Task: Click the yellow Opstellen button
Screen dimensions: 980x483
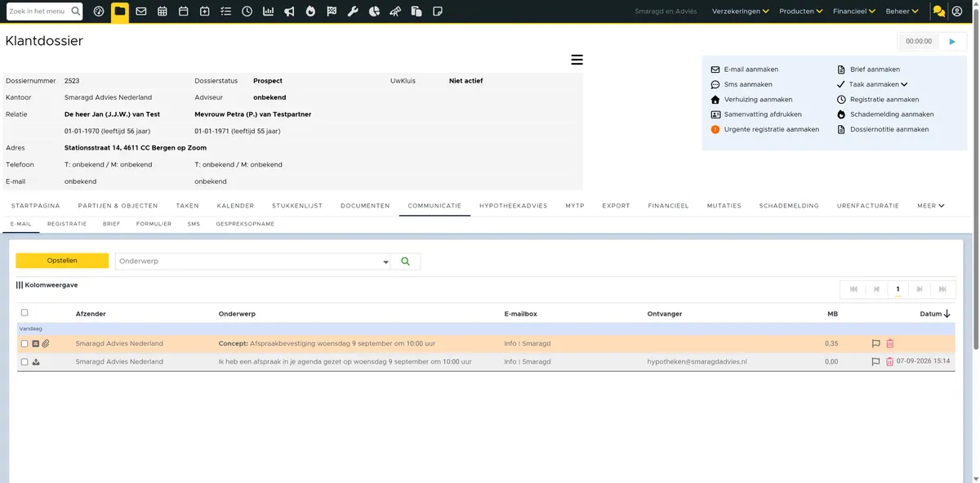Action: pyautogui.click(x=62, y=261)
